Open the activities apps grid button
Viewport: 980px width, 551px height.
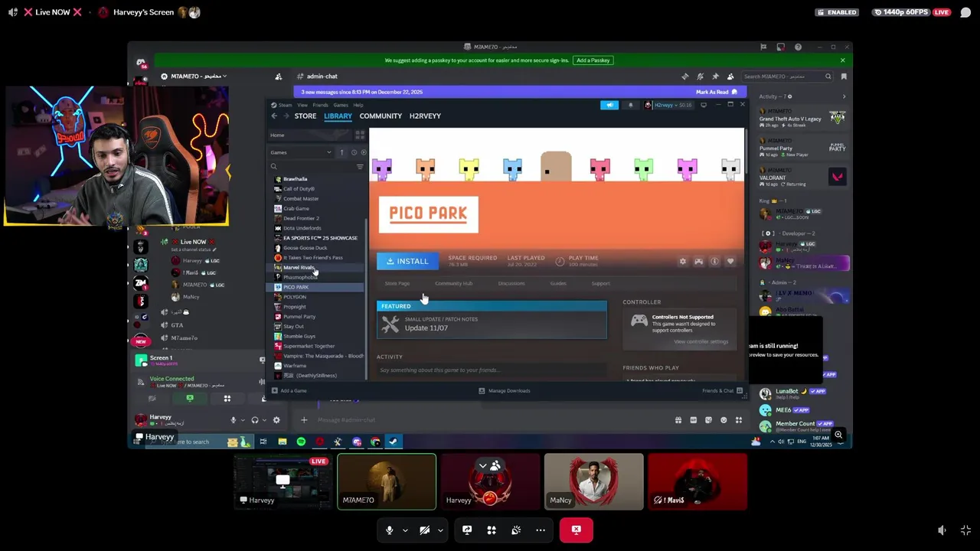pos(492,530)
